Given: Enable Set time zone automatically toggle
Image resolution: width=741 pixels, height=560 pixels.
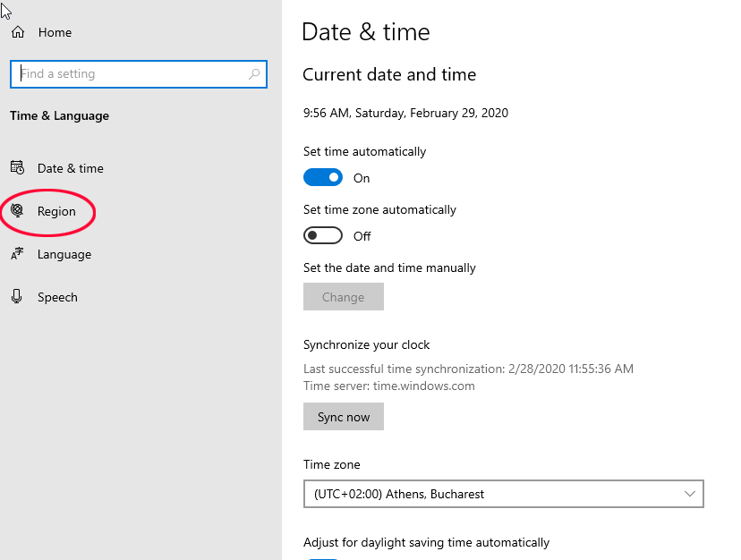Looking at the screenshot, I should 323,235.
